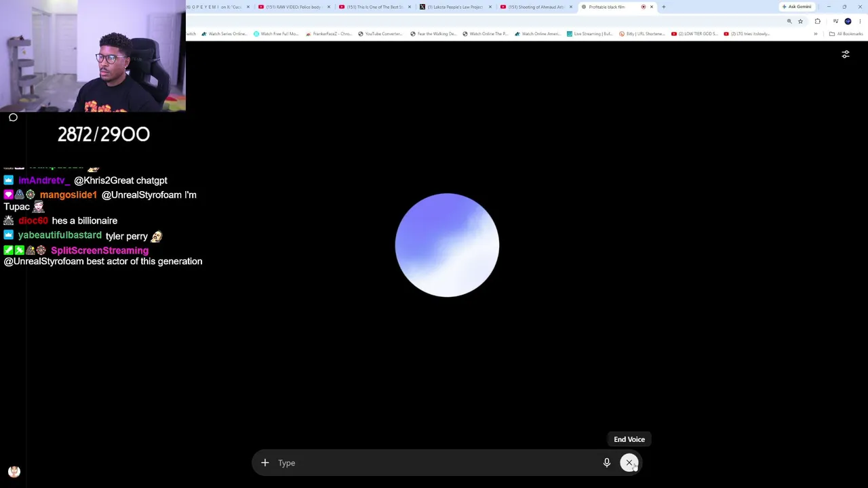The width and height of the screenshot is (868, 488).
Task: Expand the bookmarks overflow chevron
Action: (x=816, y=34)
